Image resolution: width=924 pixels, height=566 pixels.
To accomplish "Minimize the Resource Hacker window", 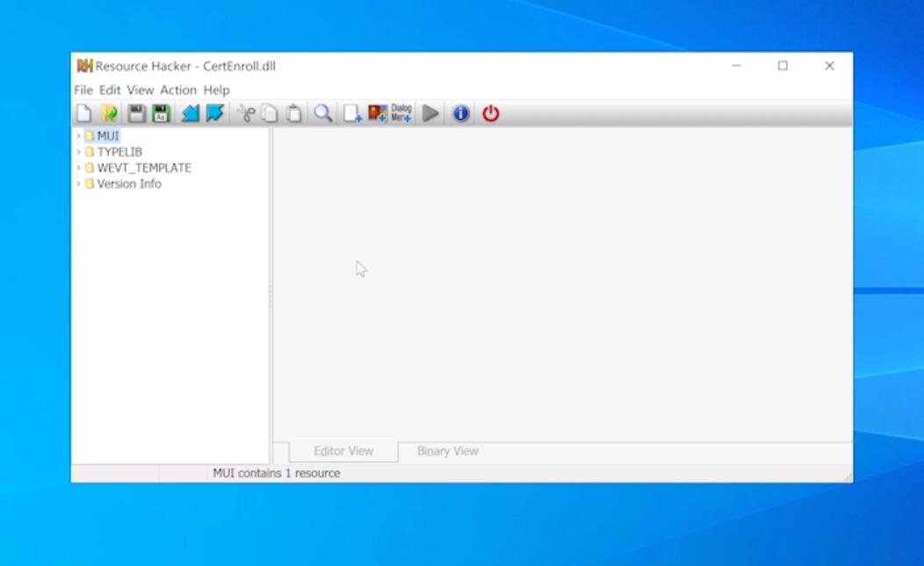I will tap(737, 66).
